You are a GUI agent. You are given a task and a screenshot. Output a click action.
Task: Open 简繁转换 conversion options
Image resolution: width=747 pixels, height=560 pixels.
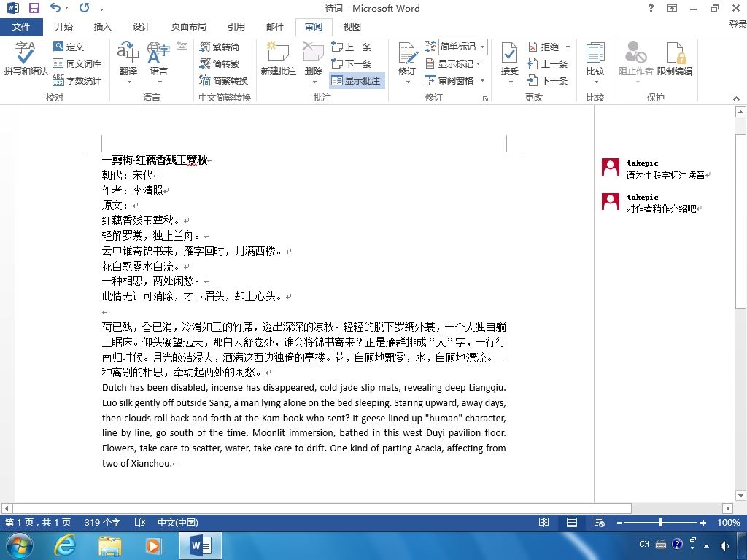224,80
